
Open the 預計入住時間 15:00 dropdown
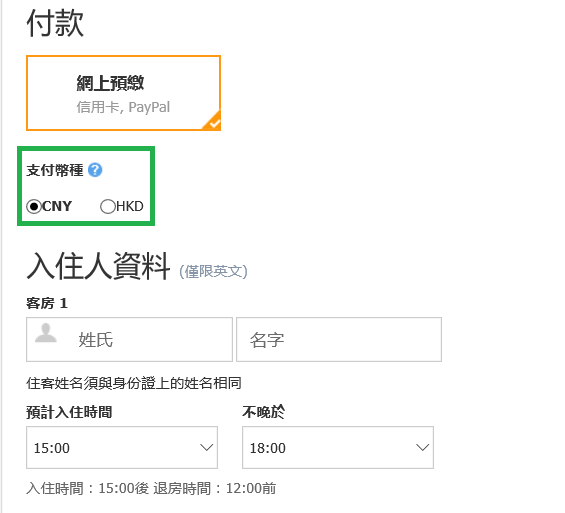coord(122,447)
